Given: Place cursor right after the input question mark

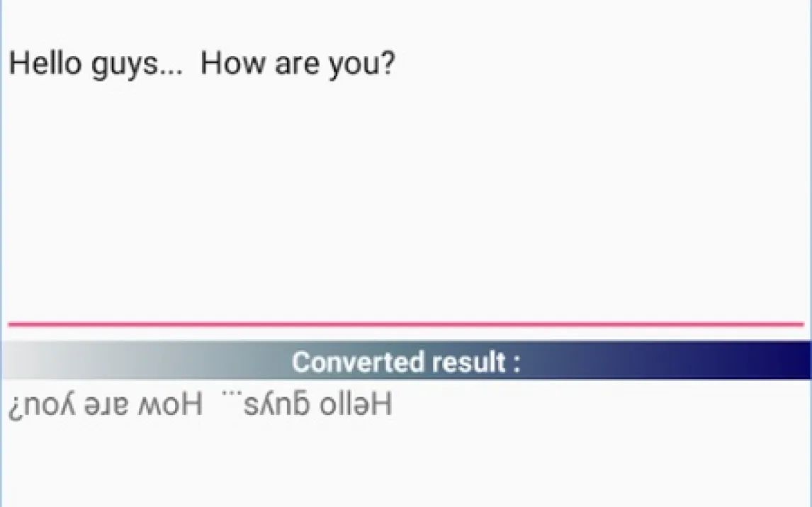Looking at the screenshot, I should (396, 64).
